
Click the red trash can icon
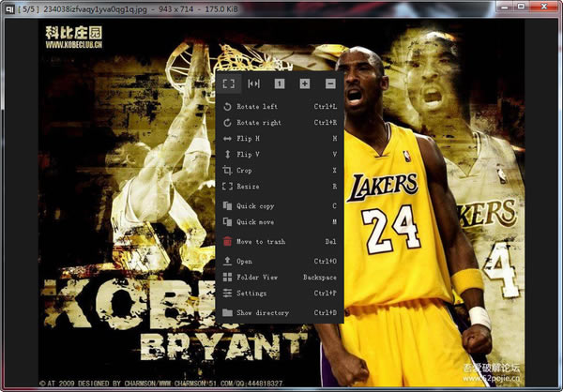(x=227, y=241)
